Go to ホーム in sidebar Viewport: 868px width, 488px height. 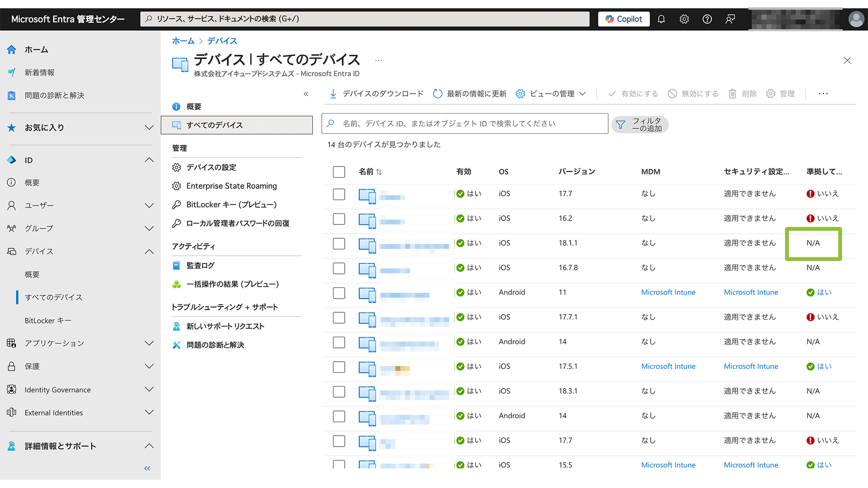pos(36,49)
